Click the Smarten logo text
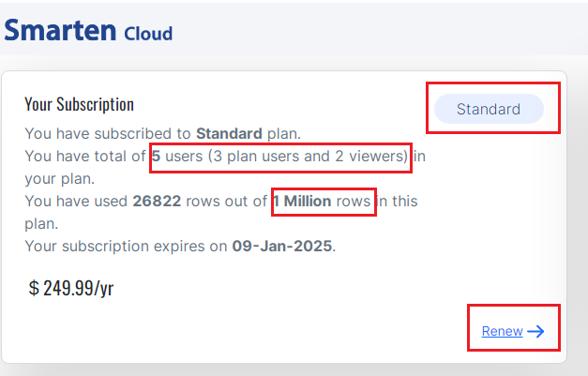This screenshot has height=376, width=588. click(60, 30)
